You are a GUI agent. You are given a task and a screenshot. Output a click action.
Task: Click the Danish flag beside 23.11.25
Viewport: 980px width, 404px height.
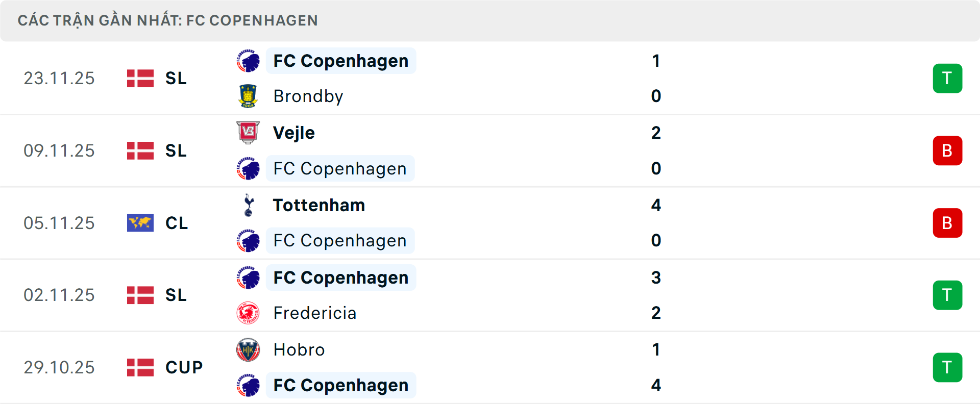point(140,78)
